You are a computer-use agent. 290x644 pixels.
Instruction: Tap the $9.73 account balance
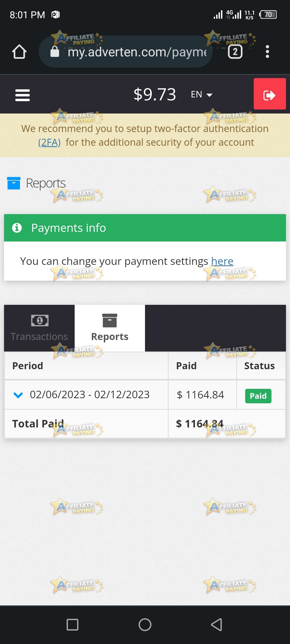155,94
